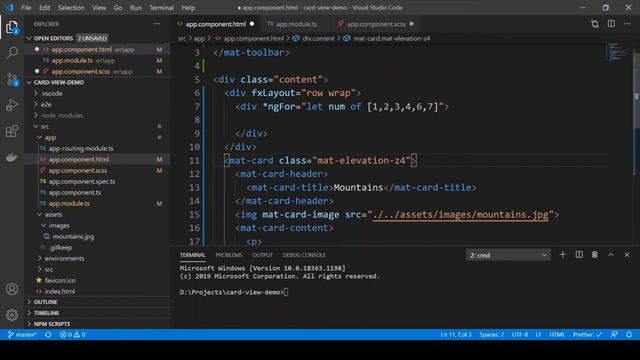The height and width of the screenshot is (360, 640).
Task: Switch to the Problems panel tab
Action: (229, 255)
